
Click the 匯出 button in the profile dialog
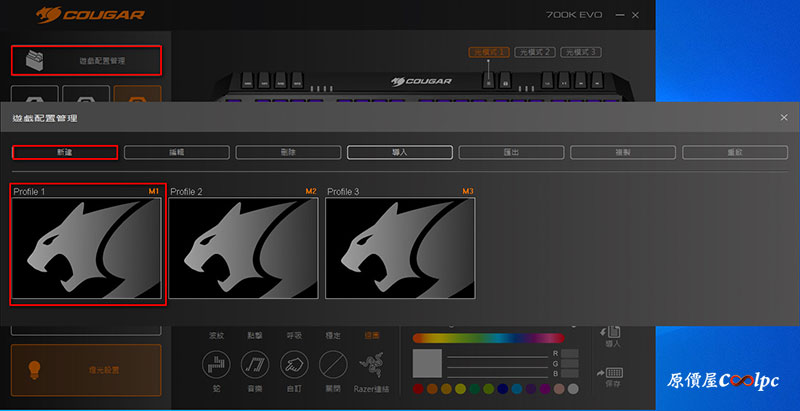[x=511, y=152]
